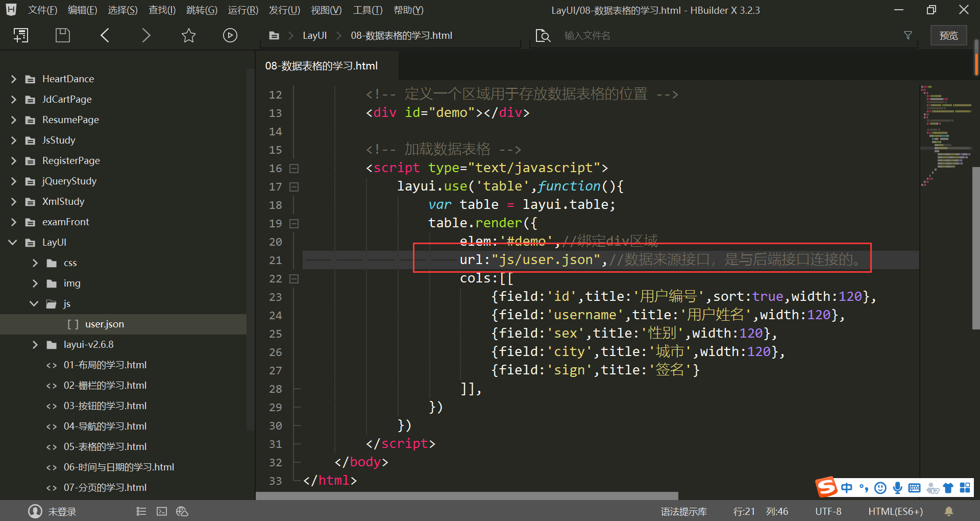Click the editor vertical scrollbar
Image resolution: width=980 pixels, height=521 pixels.
pos(976,248)
